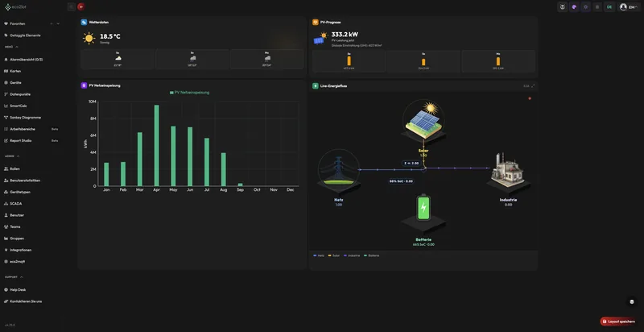Collapse the MENÜ section
This screenshot has width=644, height=332.
pyautogui.click(x=17, y=47)
